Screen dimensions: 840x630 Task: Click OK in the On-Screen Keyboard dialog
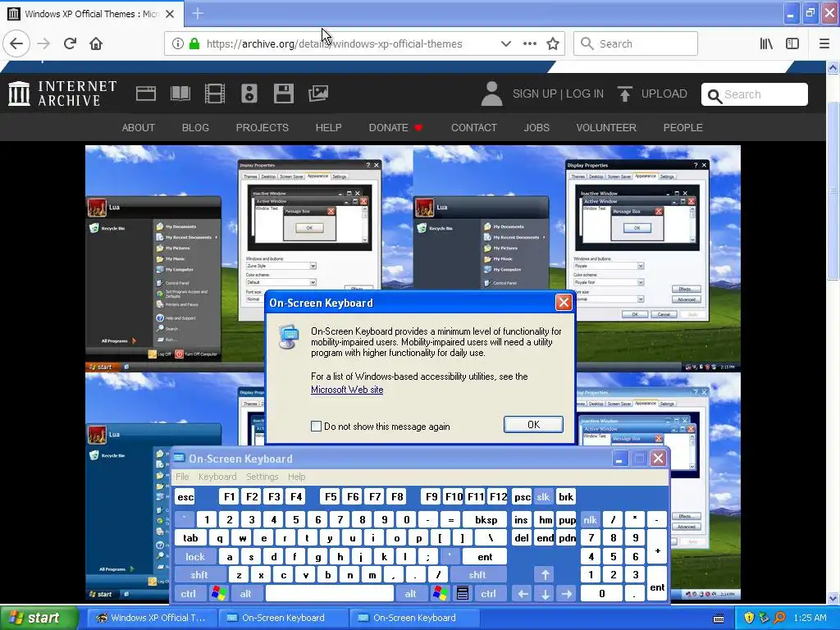pos(533,424)
